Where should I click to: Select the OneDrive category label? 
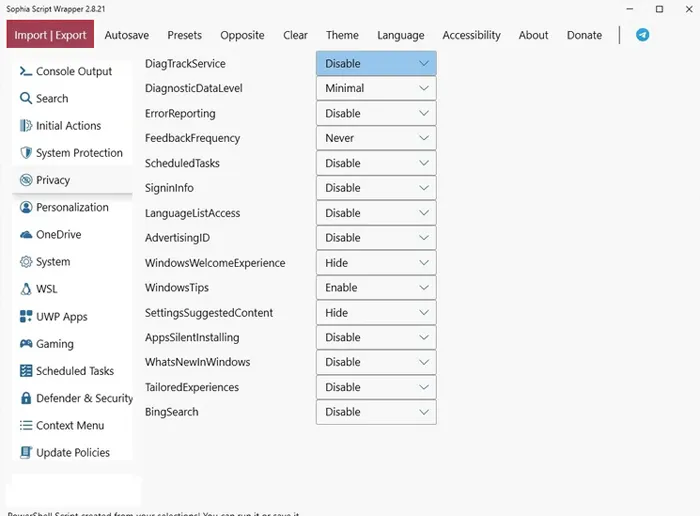(x=58, y=234)
